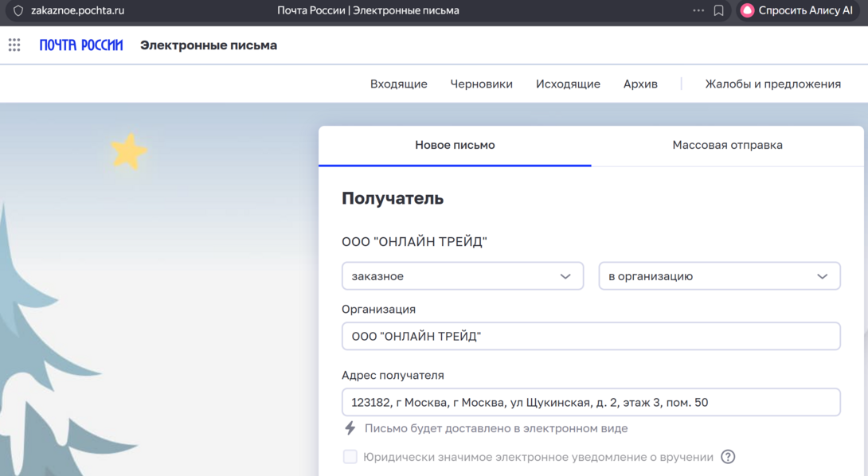This screenshot has width=868, height=476.
Task: Click the bookmark icon in address bar
Action: click(718, 11)
